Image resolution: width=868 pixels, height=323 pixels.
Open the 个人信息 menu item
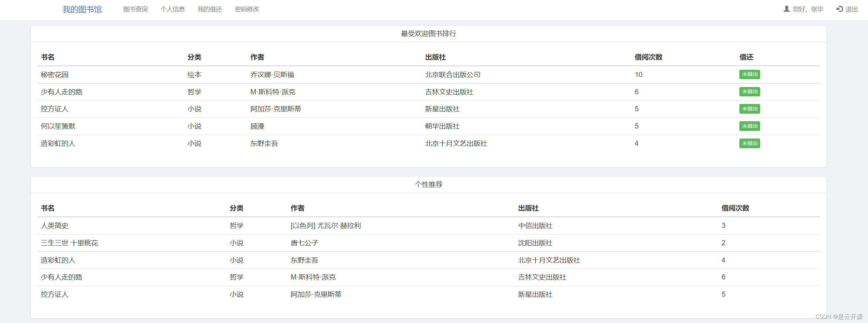click(172, 9)
